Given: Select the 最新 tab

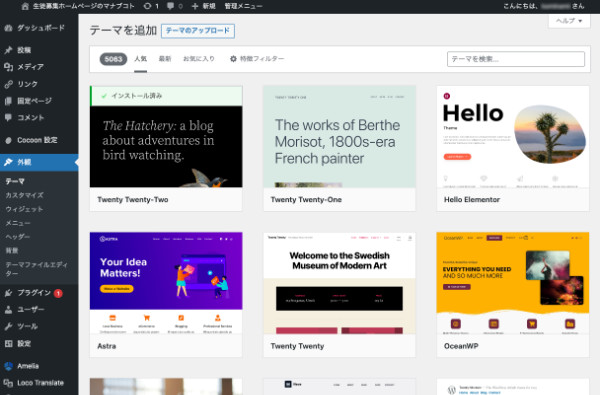Looking at the screenshot, I should 165,59.
